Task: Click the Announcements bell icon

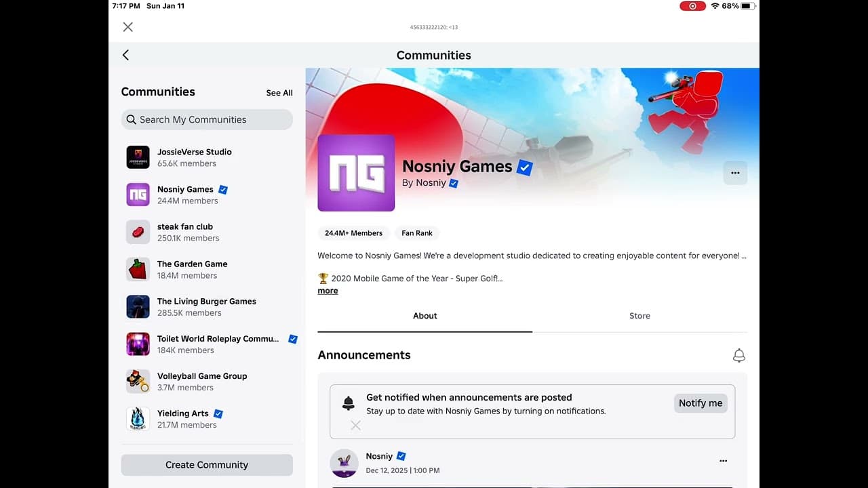Action: (739, 355)
